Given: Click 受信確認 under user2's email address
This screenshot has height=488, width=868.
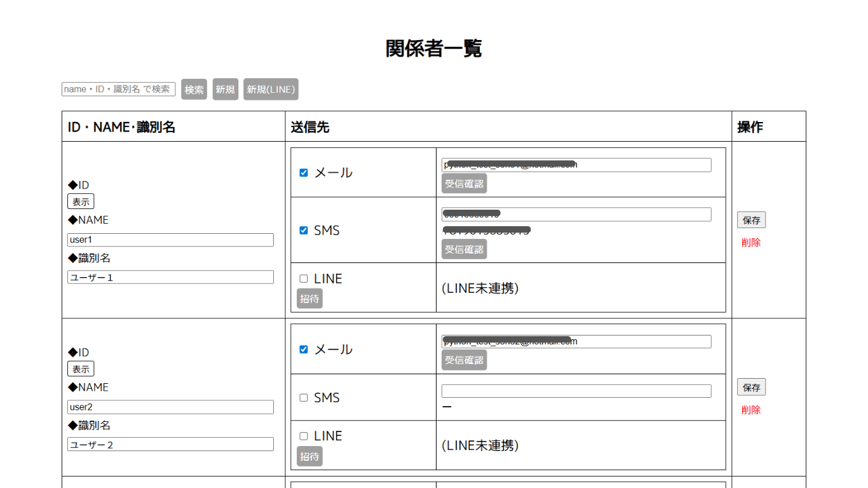Looking at the screenshot, I should [464, 360].
